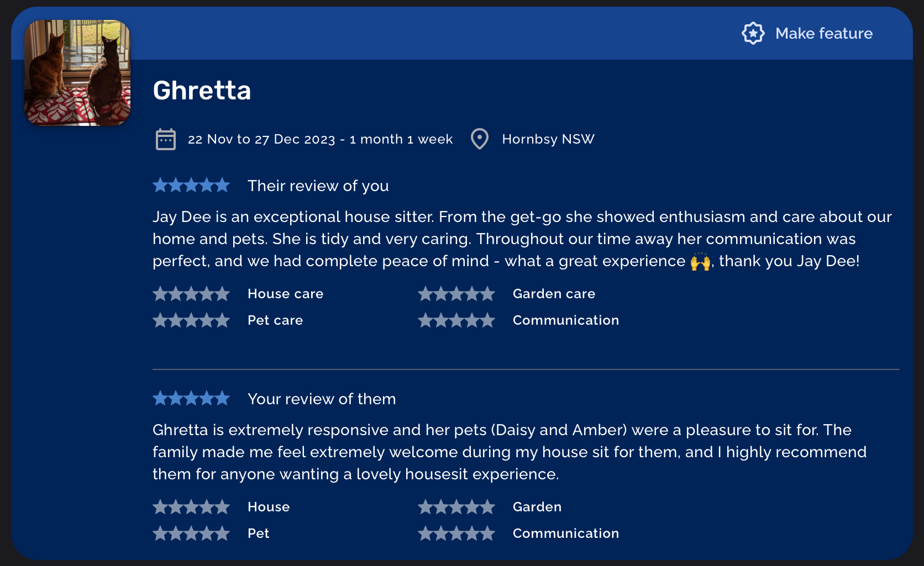924x566 pixels.
Task: Click the raising hands emoji in review
Action: [700, 261]
